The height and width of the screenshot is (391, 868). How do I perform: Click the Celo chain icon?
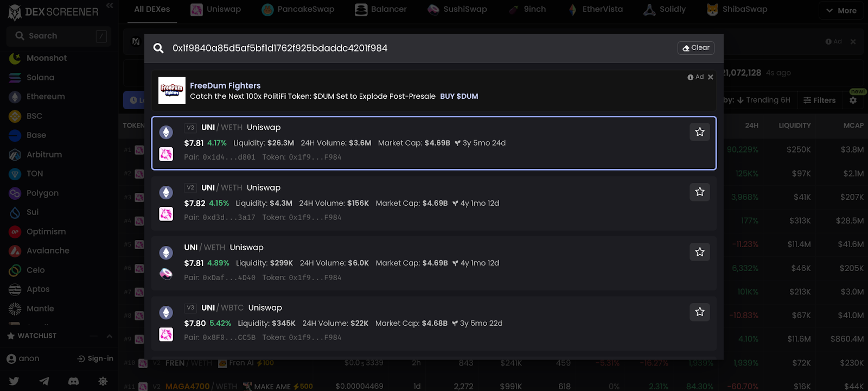tap(15, 270)
